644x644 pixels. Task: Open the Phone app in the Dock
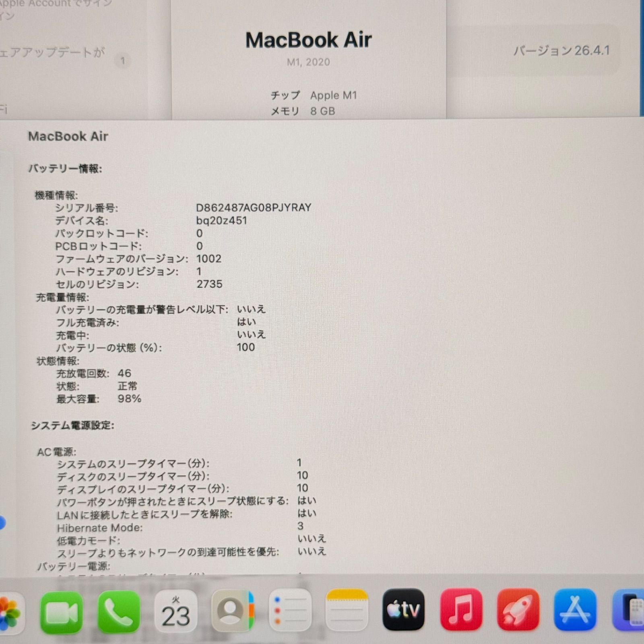pyautogui.click(x=119, y=612)
